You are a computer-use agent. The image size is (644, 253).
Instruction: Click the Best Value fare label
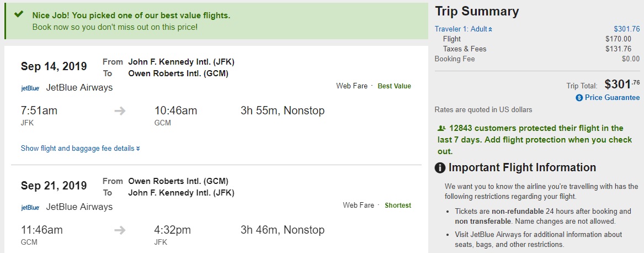click(x=394, y=86)
